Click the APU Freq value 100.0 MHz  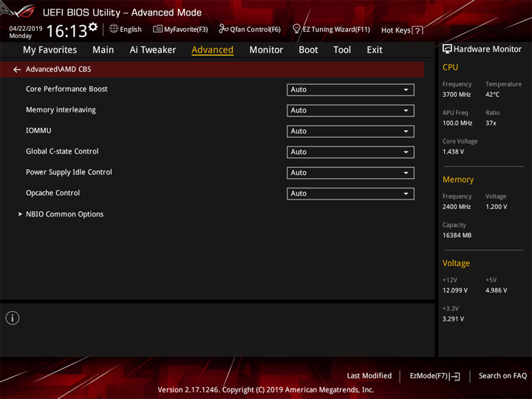[x=457, y=123]
